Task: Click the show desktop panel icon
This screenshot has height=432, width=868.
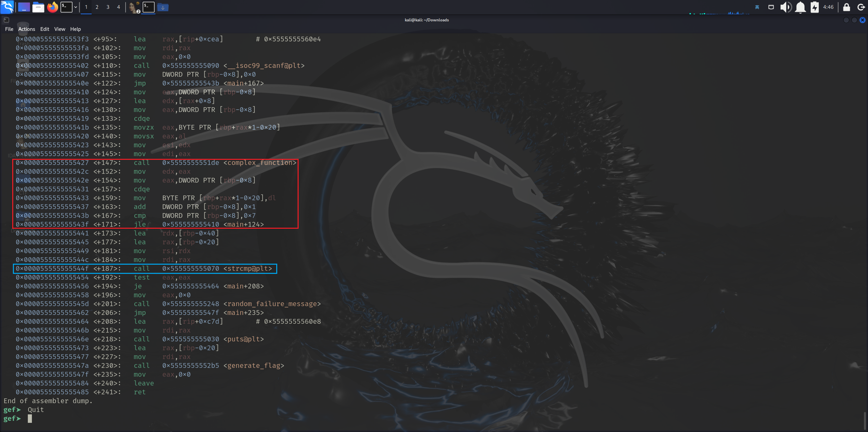Action: (x=24, y=7)
